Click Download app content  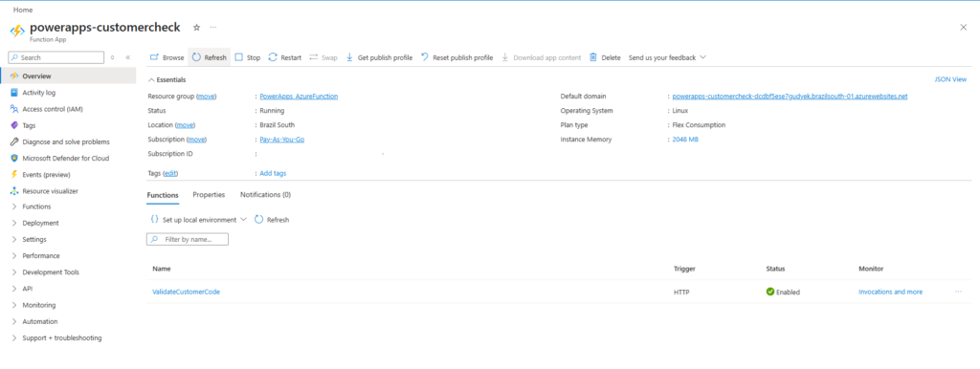coord(542,57)
